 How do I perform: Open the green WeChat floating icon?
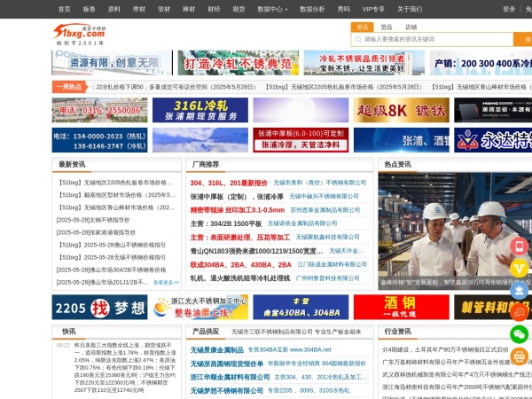(520, 334)
